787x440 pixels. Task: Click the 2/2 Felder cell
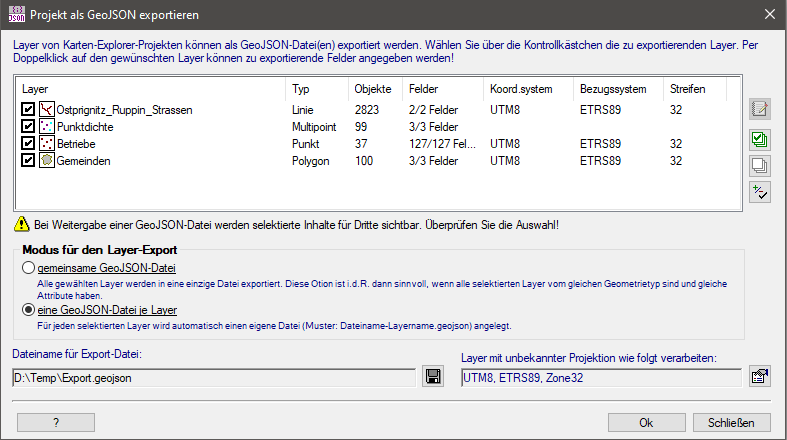[433, 110]
